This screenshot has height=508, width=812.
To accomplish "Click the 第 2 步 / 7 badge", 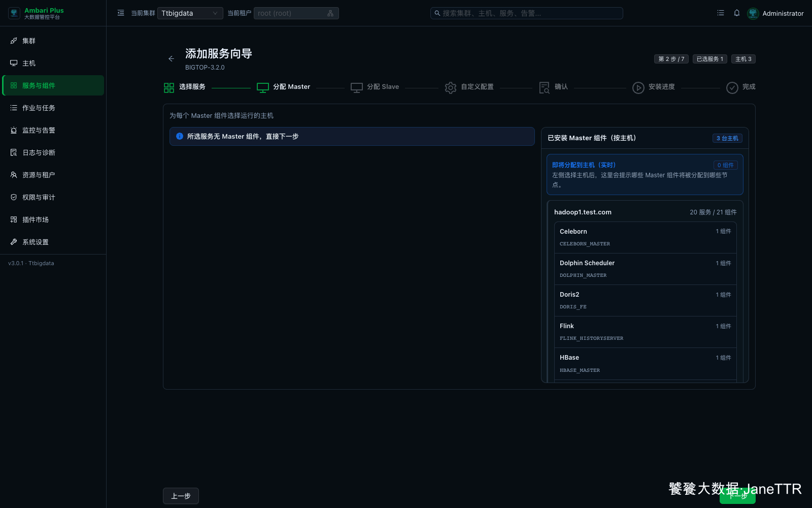I will click(671, 59).
